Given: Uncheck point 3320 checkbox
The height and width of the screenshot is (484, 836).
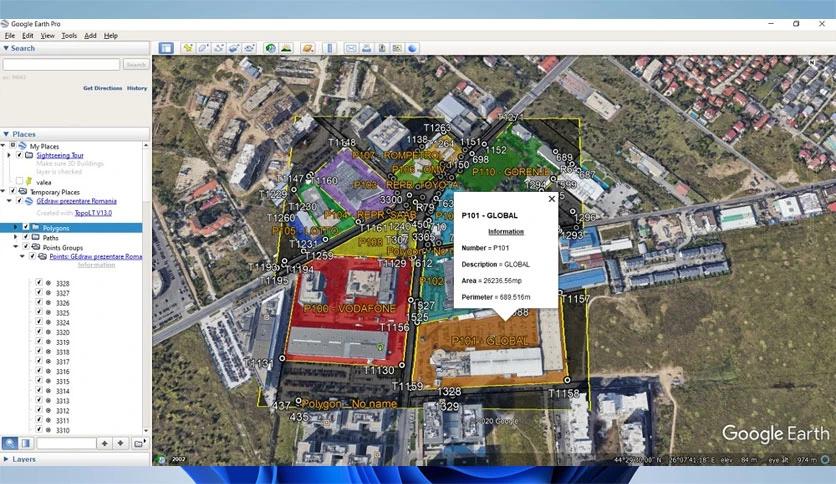Looking at the screenshot, I should [x=39, y=332].
